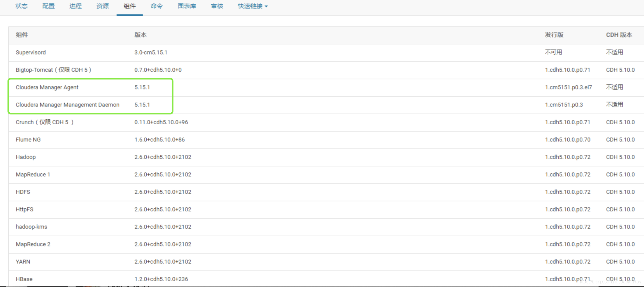
Task: Click Flume NG release 1.cdh5.10.0.p0.70
Action: point(568,140)
